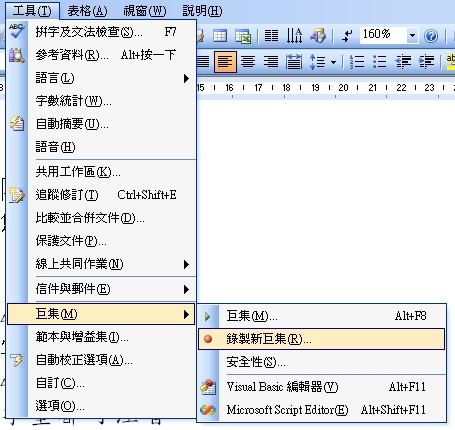The image size is (455, 430).
Task: Select the Center alignment icon
Action: pos(248,62)
